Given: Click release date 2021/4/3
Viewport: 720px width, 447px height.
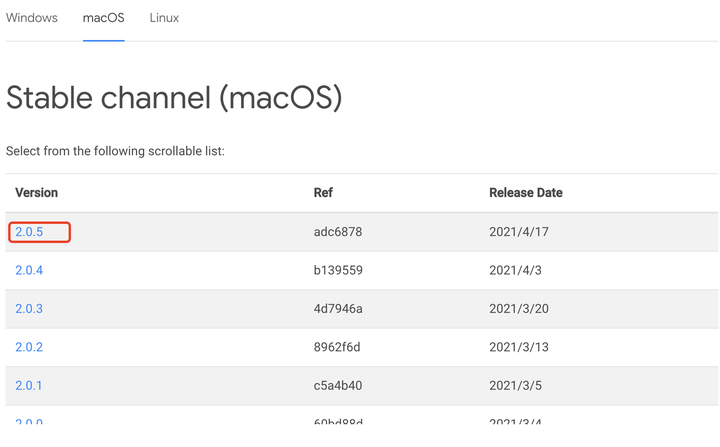Looking at the screenshot, I should point(515,270).
